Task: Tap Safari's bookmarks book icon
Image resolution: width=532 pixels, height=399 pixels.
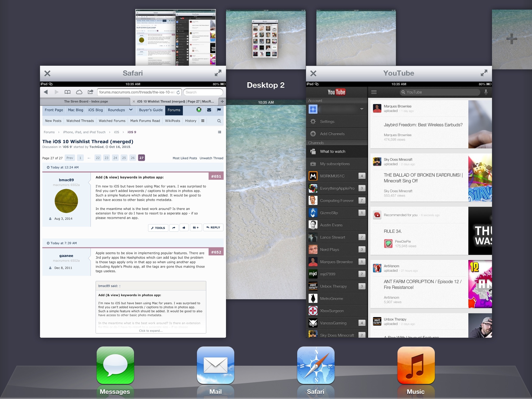Action: [68, 92]
